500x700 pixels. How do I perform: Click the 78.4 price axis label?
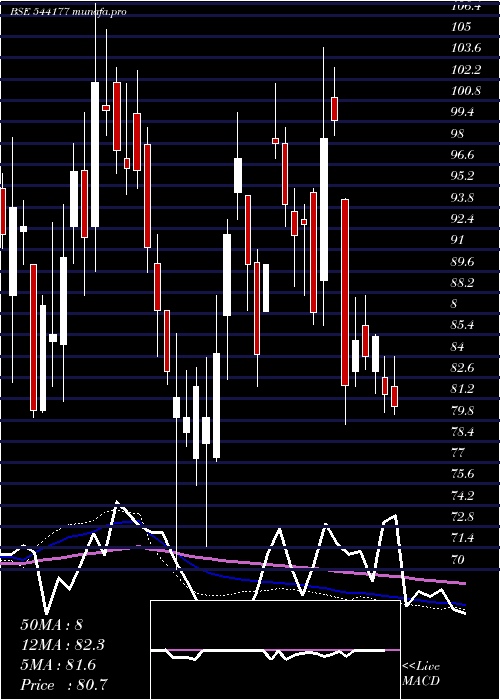pyautogui.click(x=462, y=432)
